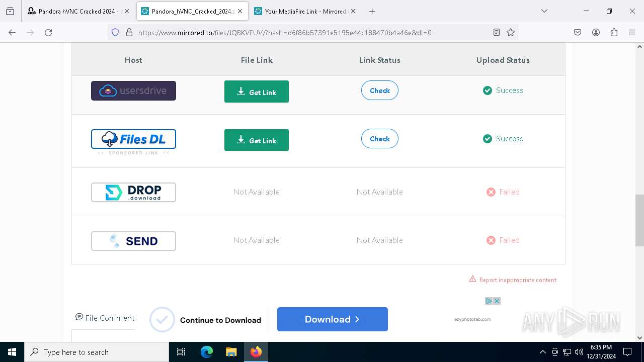Click the Continue to Download checkmark icon
This screenshot has width=644, height=362.
[x=162, y=320]
